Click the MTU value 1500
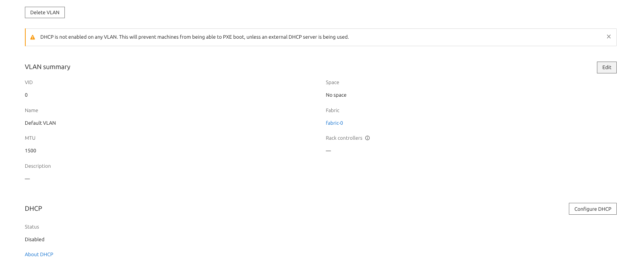 click(30, 151)
